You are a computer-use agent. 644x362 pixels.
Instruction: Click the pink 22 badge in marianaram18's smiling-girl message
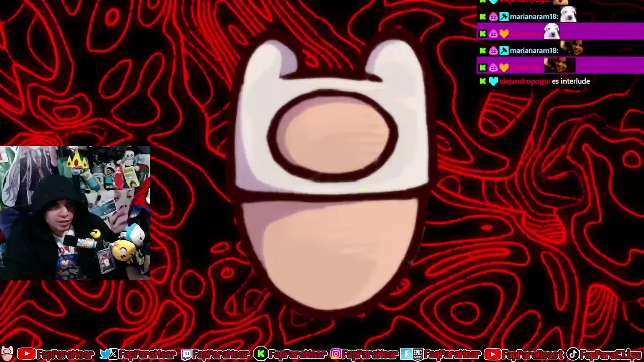[493, 51]
